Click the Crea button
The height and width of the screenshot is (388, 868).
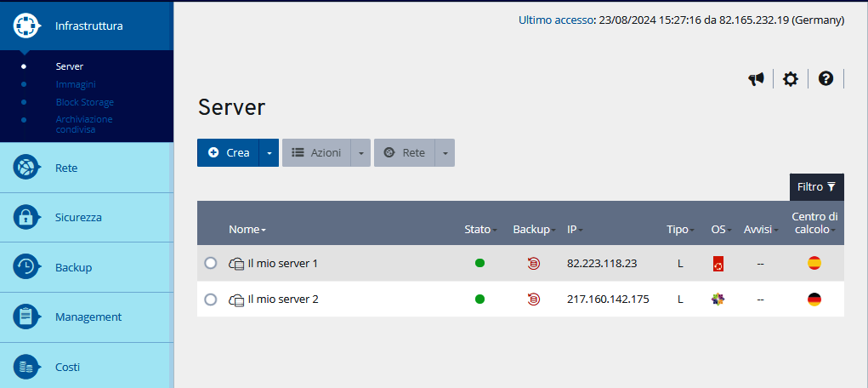[229, 153]
